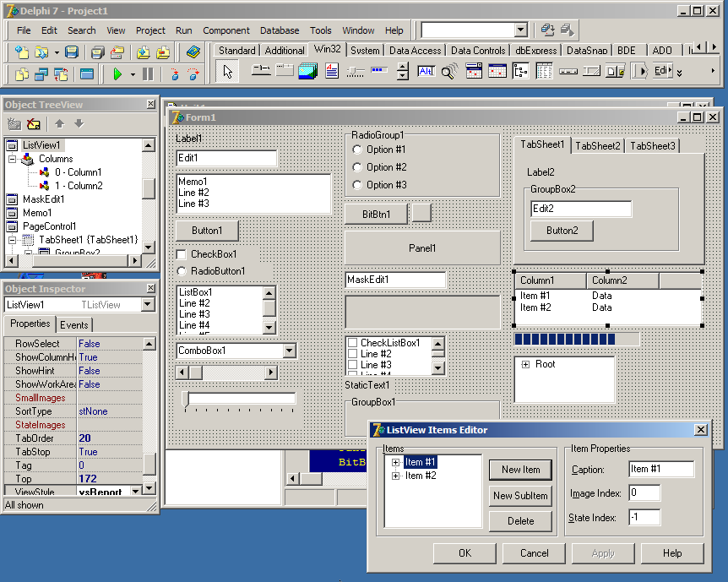Image resolution: width=728 pixels, height=582 pixels.
Task: Select Option #2 radio button
Action: click(357, 167)
